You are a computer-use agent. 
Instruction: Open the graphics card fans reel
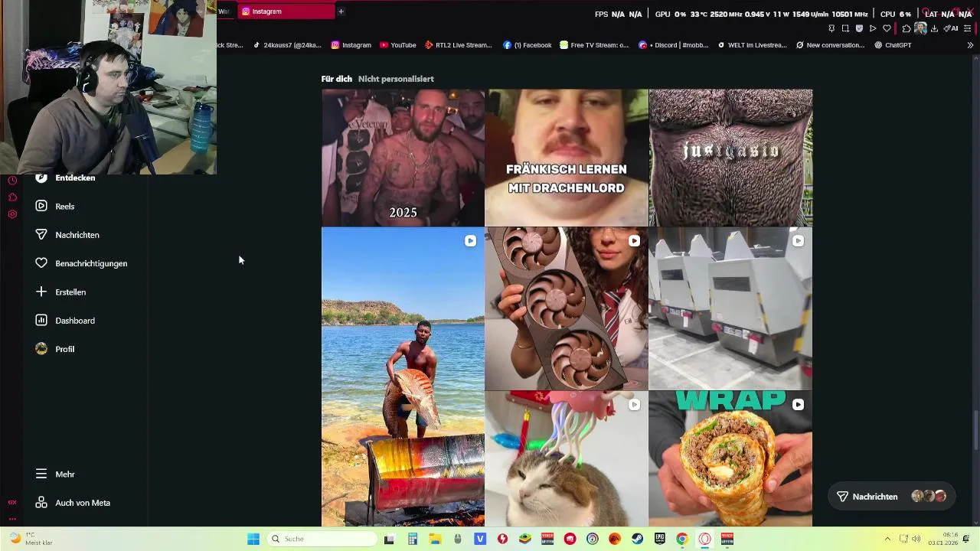pos(567,309)
